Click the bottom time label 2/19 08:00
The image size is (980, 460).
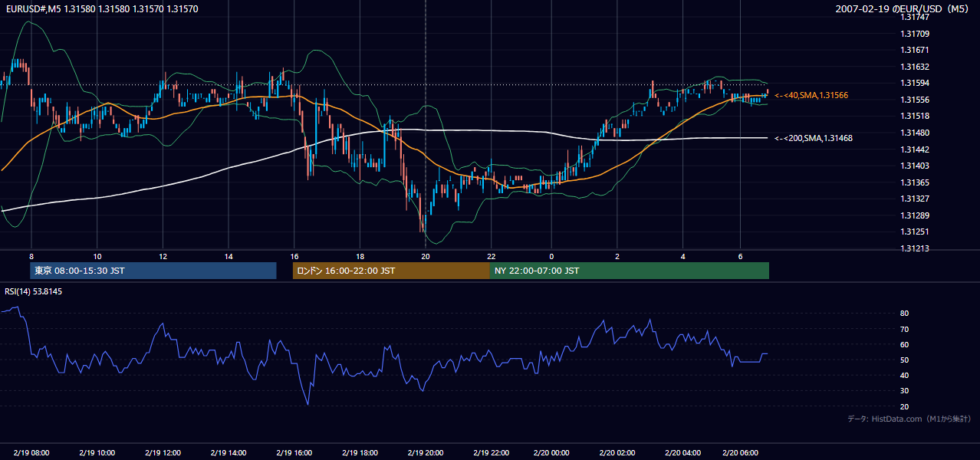point(31,453)
